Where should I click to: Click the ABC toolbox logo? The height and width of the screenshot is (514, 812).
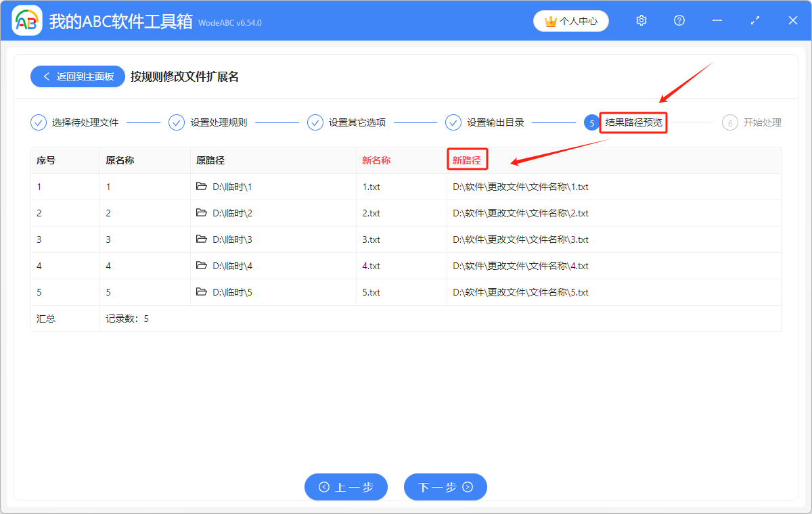tap(27, 20)
